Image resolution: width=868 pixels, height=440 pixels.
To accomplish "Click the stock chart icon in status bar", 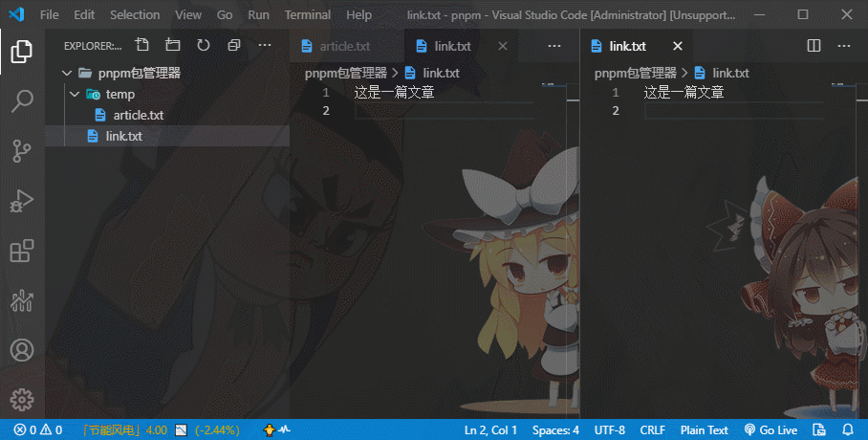I will coord(181,430).
